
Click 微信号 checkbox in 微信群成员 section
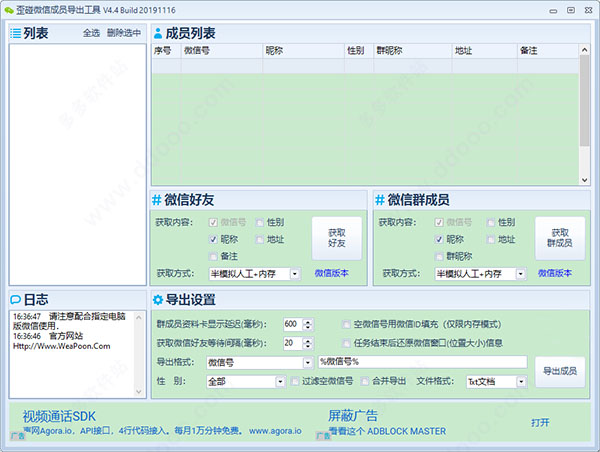[439, 222]
